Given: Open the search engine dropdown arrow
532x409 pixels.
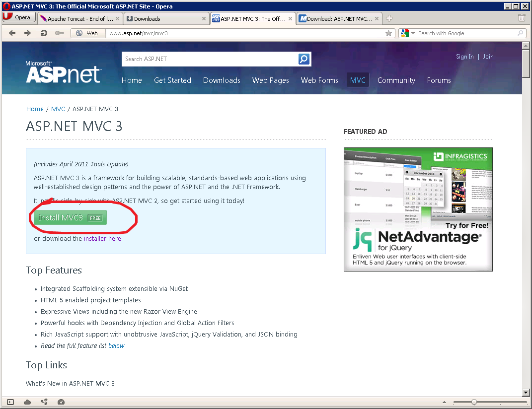Looking at the screenshot, I should [x=413, y=33].
